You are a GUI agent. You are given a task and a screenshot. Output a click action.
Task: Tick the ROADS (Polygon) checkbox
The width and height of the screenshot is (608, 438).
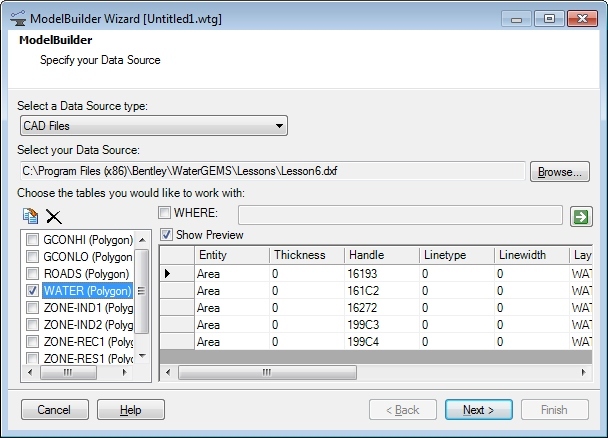(32, 274)
